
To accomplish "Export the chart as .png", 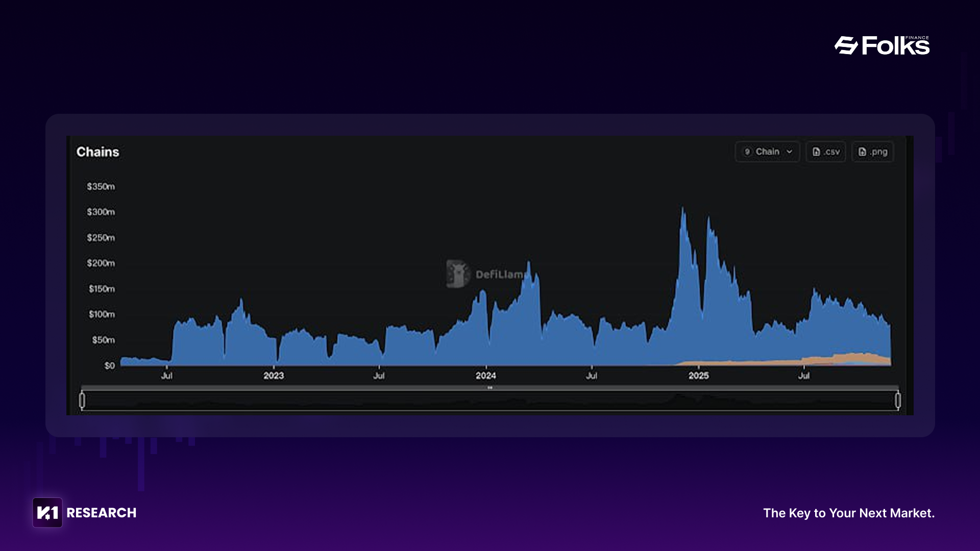I will coord(872,152).
